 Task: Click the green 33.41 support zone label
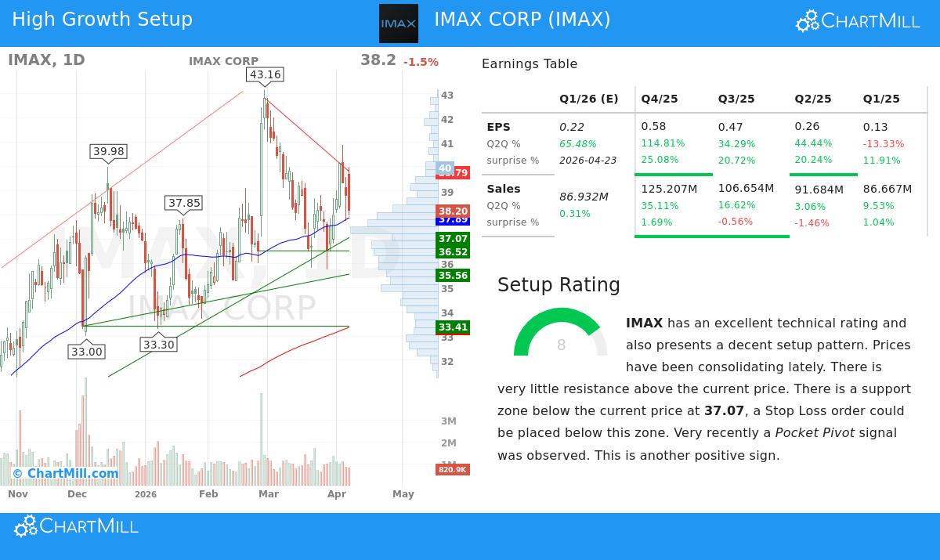(452, 327)
